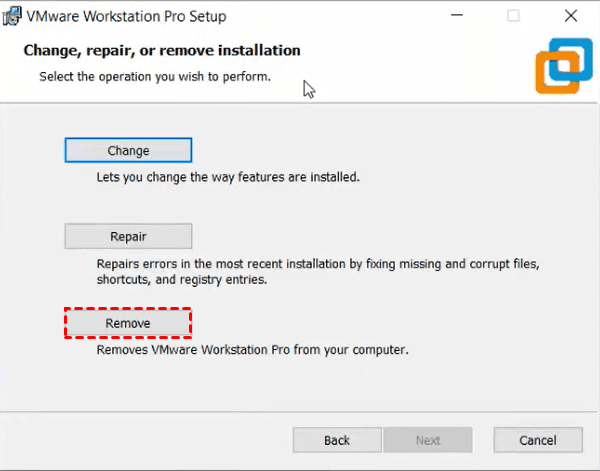Click the 'shortcuts, and registry entries' text line
Image resolution: width=600 pixels, height=471 pixels.
point(181,280)
